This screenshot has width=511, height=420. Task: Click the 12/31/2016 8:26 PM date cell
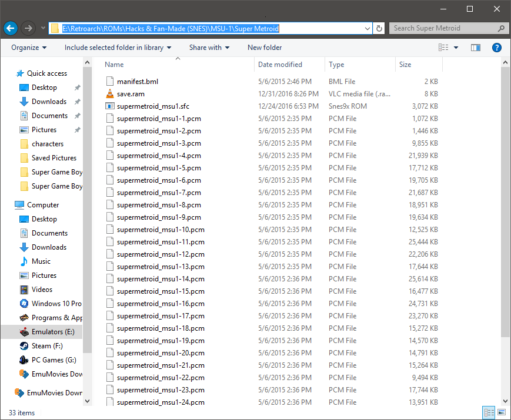point(288,94)
